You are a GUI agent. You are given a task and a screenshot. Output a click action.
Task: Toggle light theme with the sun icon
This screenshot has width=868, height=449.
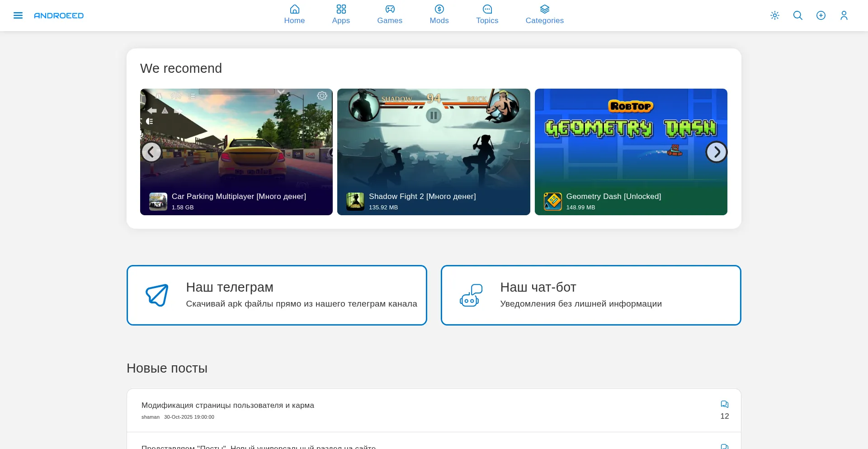tap(775, 15)
